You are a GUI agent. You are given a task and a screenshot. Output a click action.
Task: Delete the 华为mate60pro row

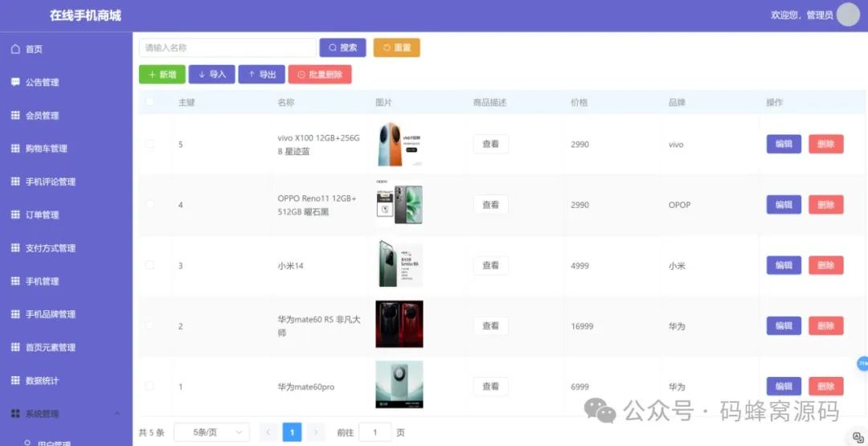point(826,387)
